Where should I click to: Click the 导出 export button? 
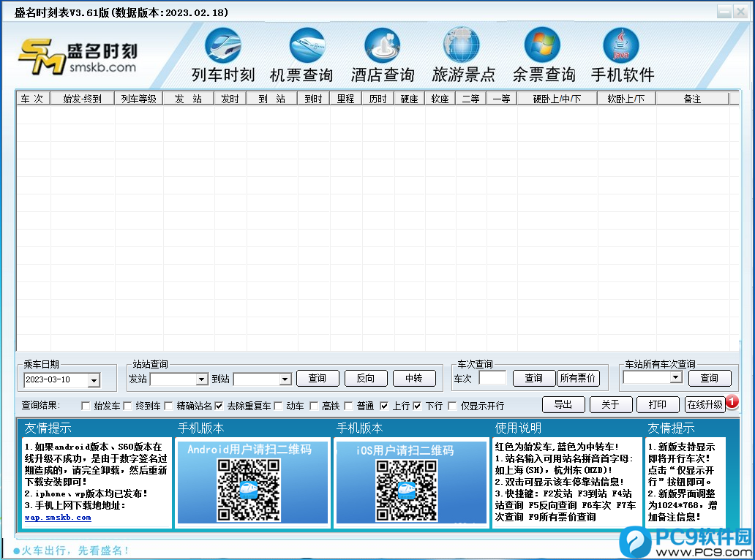pos(563,404)
